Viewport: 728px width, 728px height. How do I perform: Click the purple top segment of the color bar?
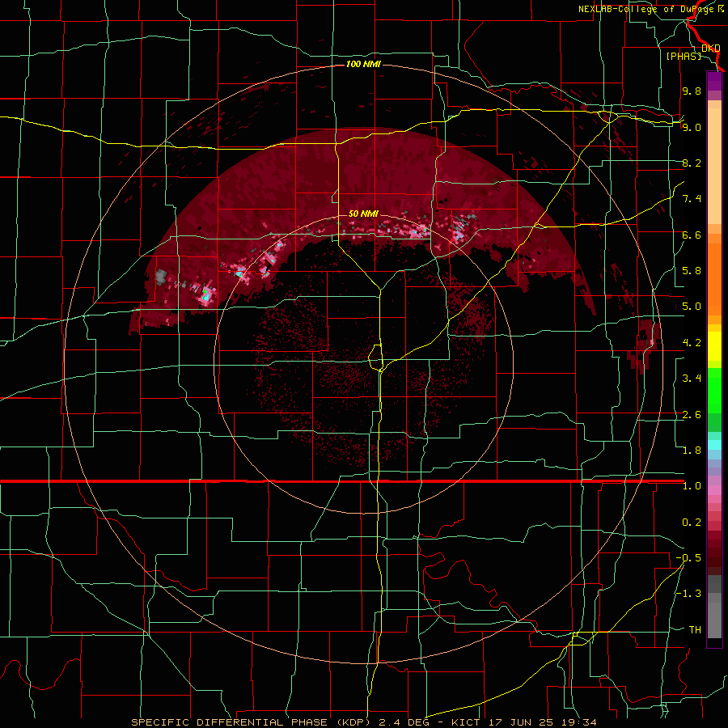point(714,81)
